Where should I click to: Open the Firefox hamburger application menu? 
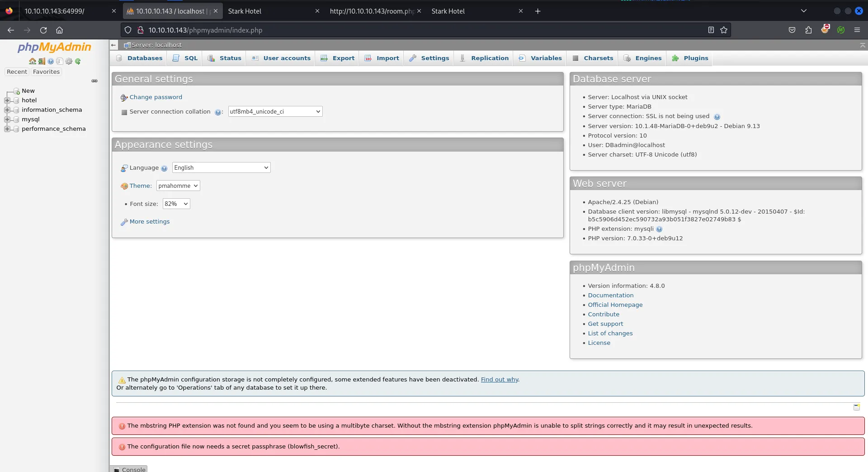(857, 30)
